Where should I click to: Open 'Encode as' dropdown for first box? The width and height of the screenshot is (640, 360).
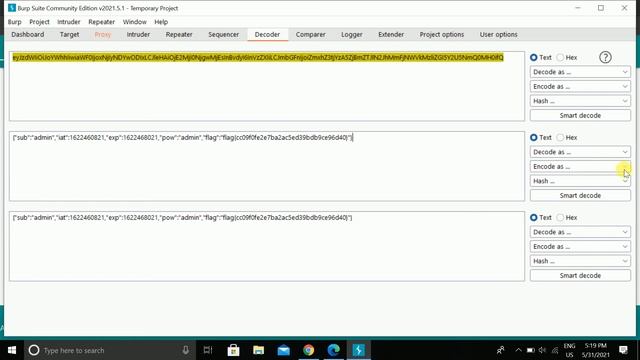[x=580, y=87]
